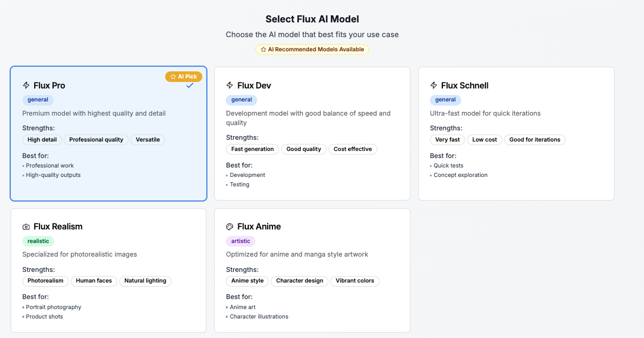Click the AI Pick badge

183,77
